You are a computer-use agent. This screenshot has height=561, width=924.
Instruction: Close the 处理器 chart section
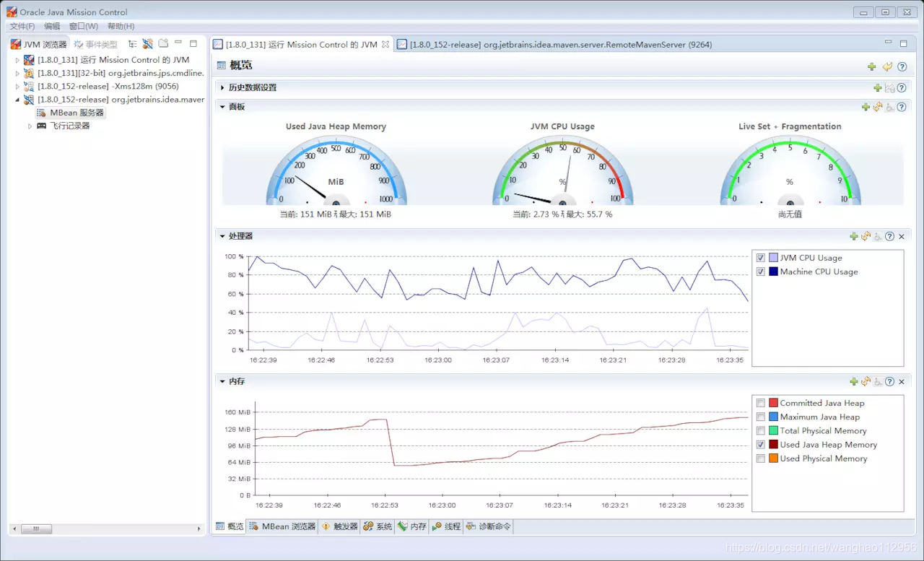pos(901,236)
